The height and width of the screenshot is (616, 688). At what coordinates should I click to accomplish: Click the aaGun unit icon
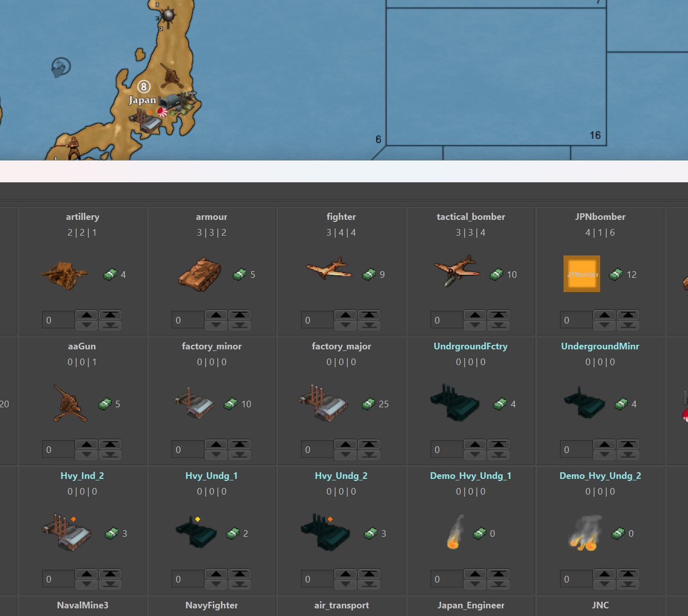point(69,404)
